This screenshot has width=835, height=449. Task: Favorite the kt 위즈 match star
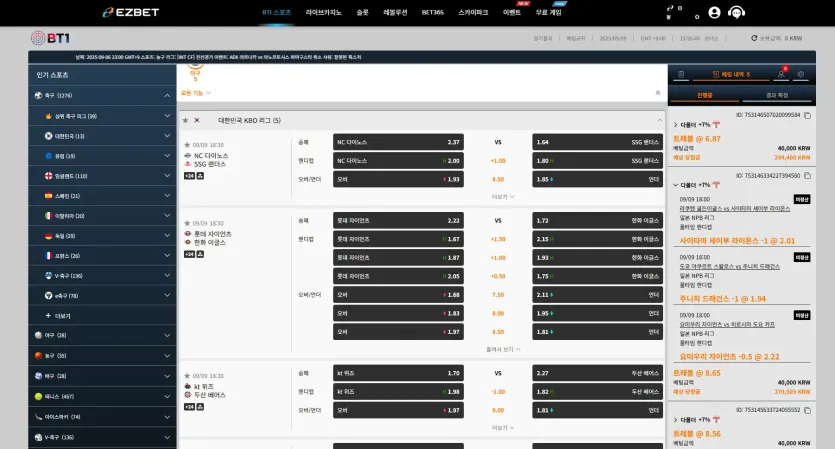187,376
